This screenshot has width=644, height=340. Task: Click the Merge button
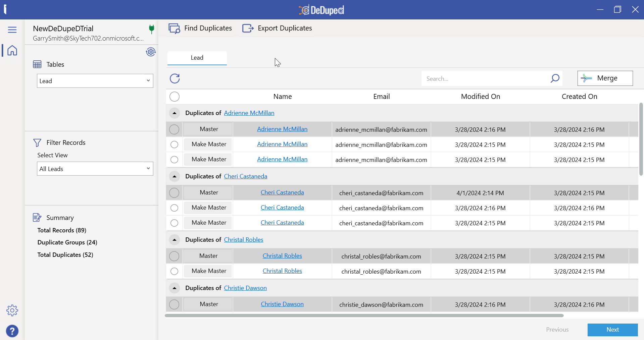(x=605, y=78)
